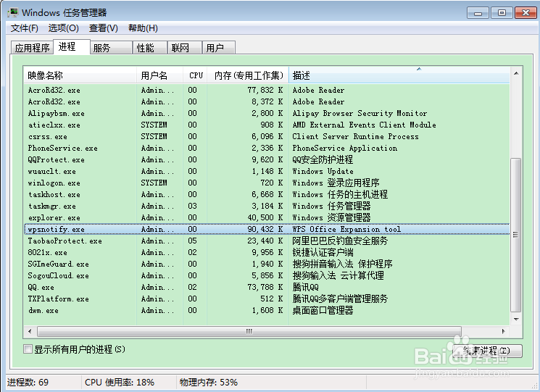Click the vertical scrollbar thumb
Screen dimensions: 540x392
point(515,235)
